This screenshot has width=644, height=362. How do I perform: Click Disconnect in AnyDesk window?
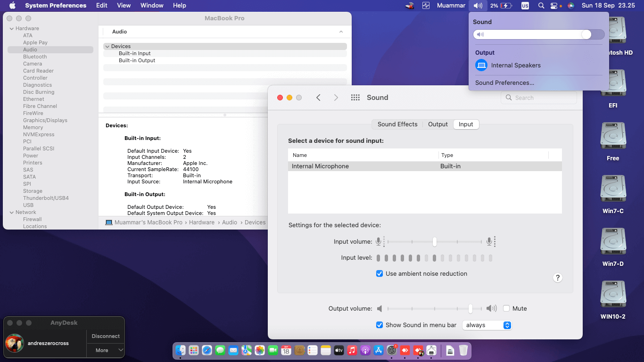(106, 336)
